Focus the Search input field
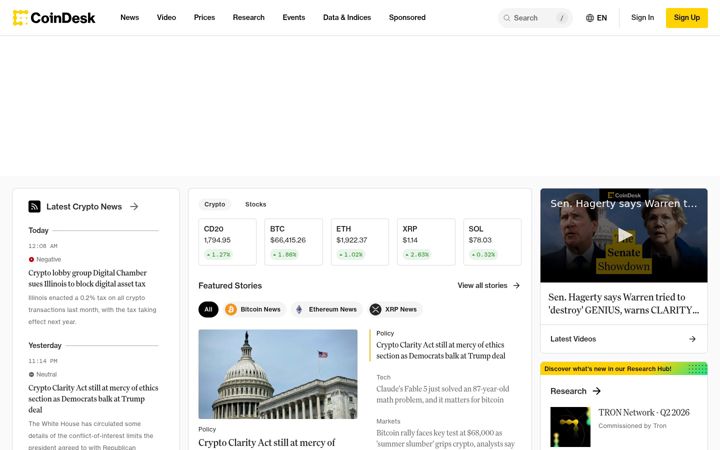720x450 pixels. click(535, 18)
